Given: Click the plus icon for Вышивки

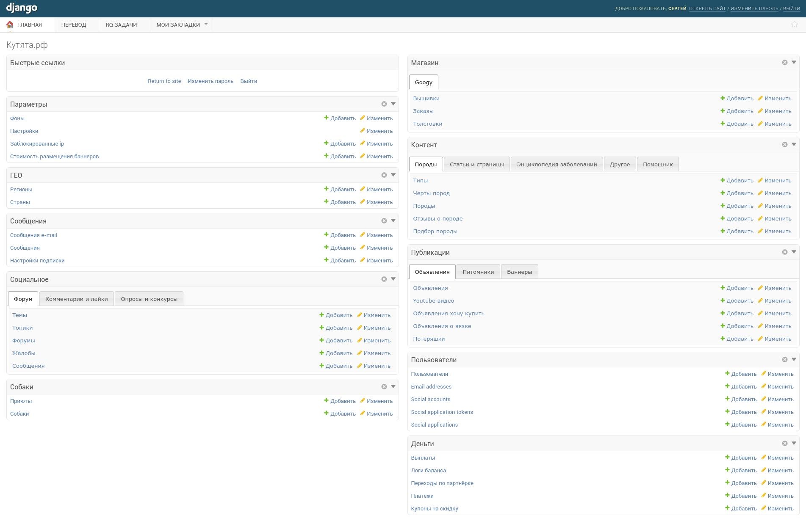Looking at the screenshot, I should pos(723,98).
